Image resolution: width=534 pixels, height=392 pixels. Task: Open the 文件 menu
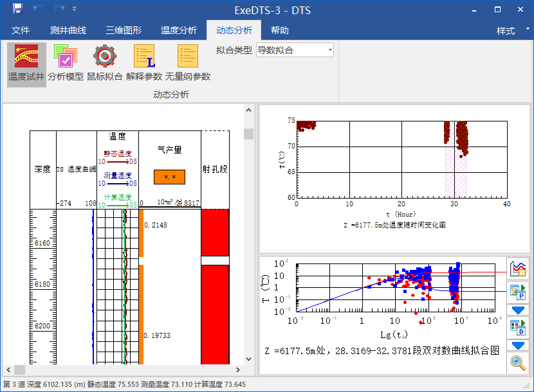[21, 30]
